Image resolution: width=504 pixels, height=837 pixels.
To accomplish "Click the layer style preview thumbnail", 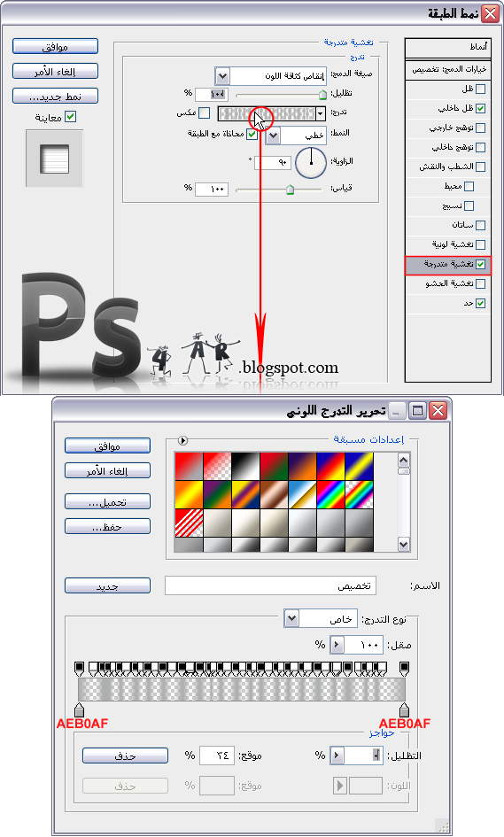I will pos(54,159).
